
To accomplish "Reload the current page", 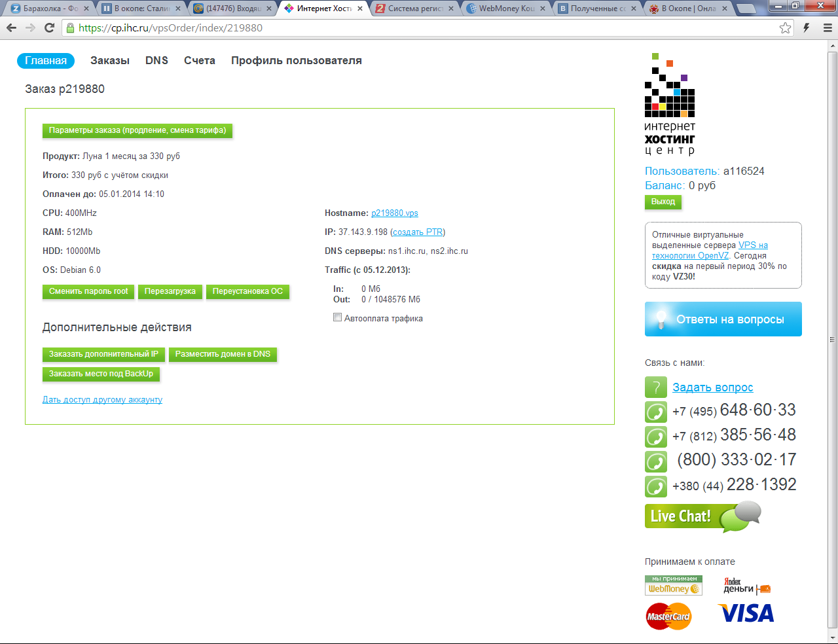I will click(x=49, y=28).
